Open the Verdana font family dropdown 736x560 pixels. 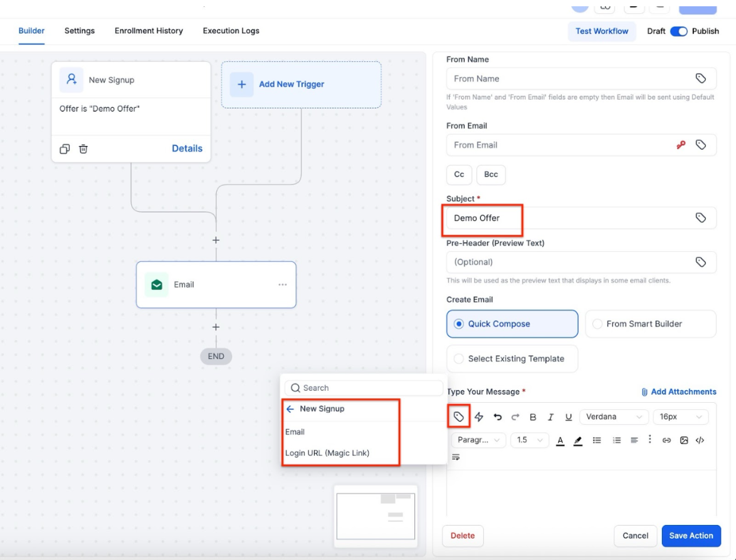pyautogui.click(x=614, y=417)
